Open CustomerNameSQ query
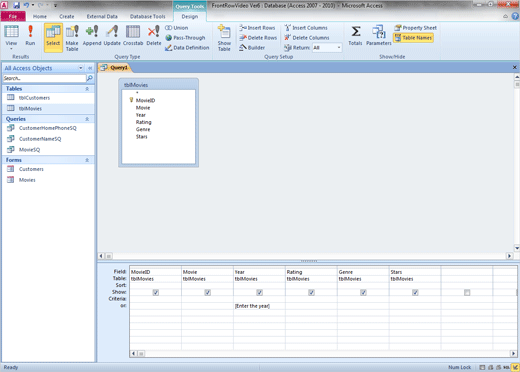 click(x=48, y=139)
